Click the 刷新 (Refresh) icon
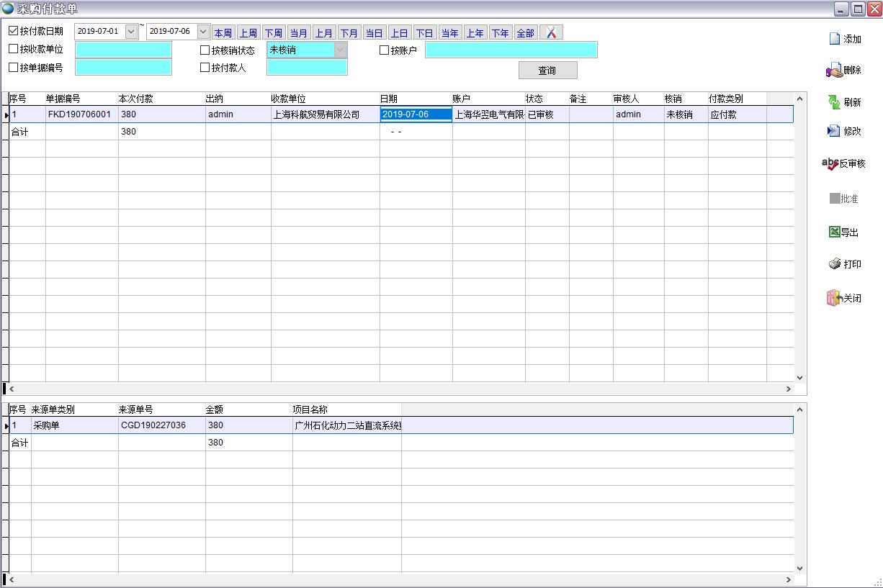 834,102
